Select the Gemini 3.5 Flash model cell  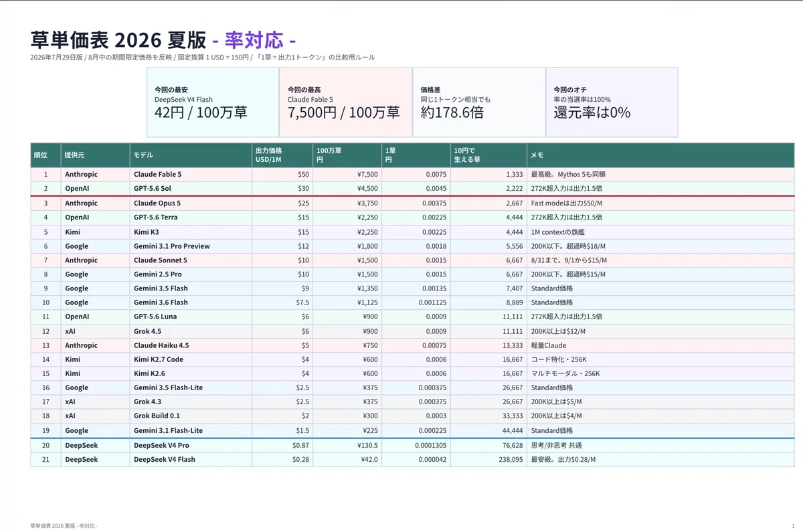coord(191,288)
